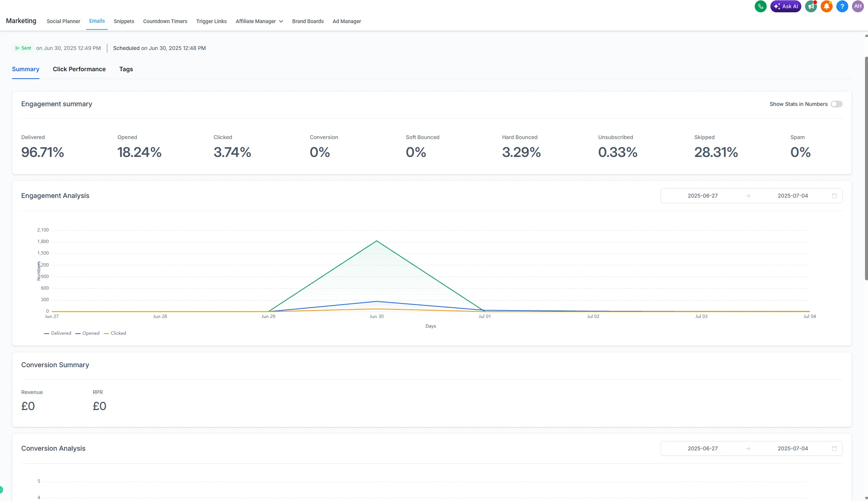
Task: Open the Snippets tab
Action: point(124,21)
